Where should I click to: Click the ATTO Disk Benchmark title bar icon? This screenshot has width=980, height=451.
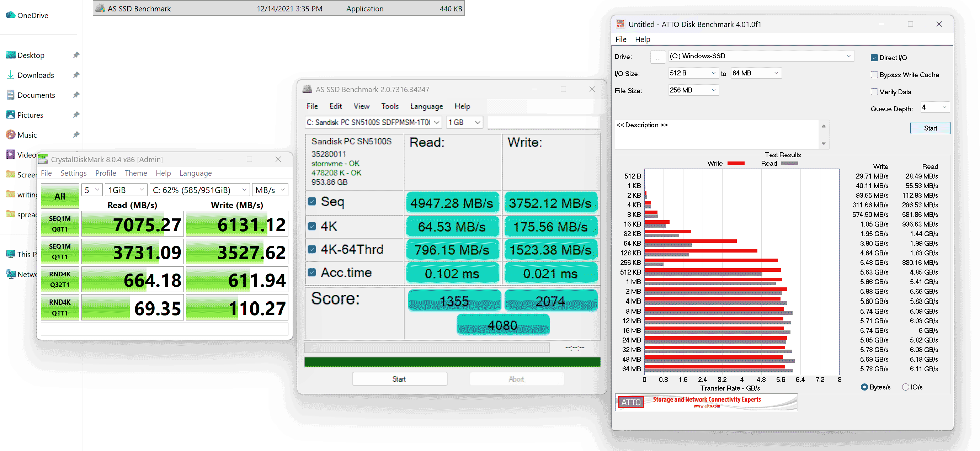point(620,24)
